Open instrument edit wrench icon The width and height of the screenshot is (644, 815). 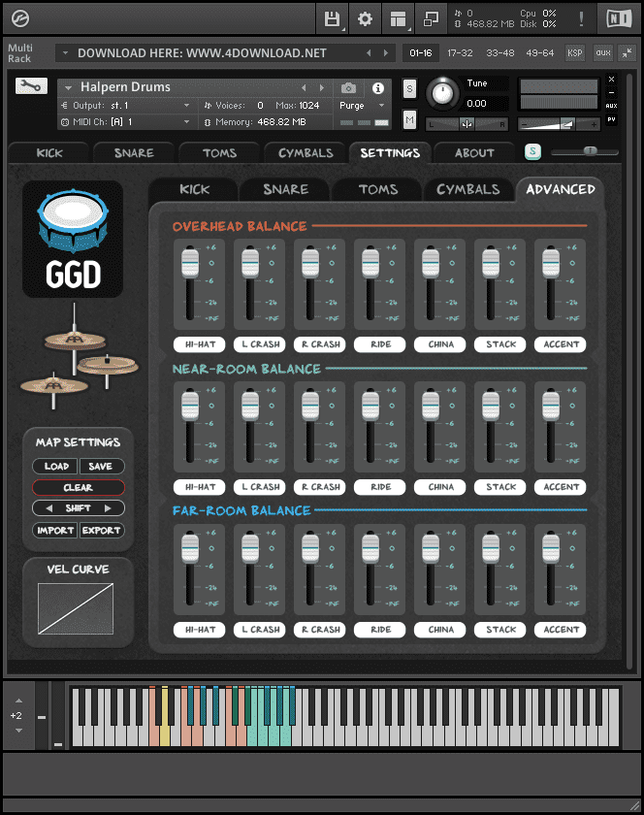(x=31, y=85)
